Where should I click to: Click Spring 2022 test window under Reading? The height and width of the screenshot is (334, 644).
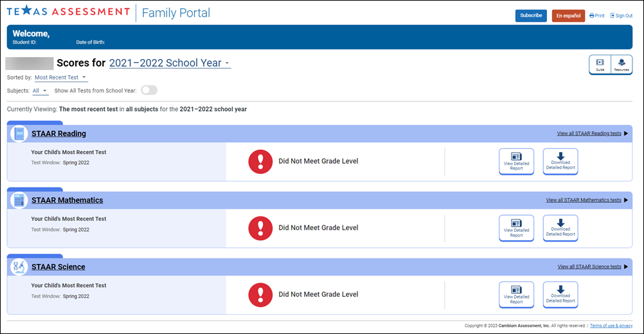[76, 163]
